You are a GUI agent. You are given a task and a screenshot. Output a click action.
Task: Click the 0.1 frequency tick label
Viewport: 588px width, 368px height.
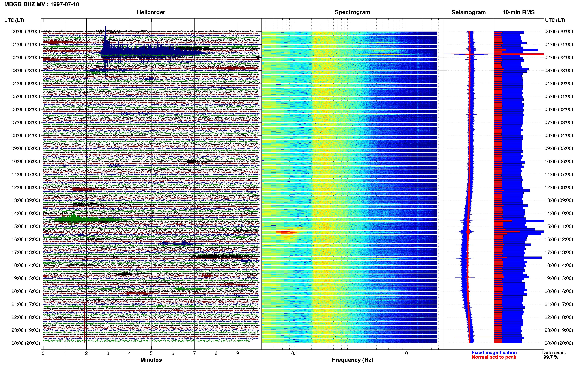click(295, 353)
